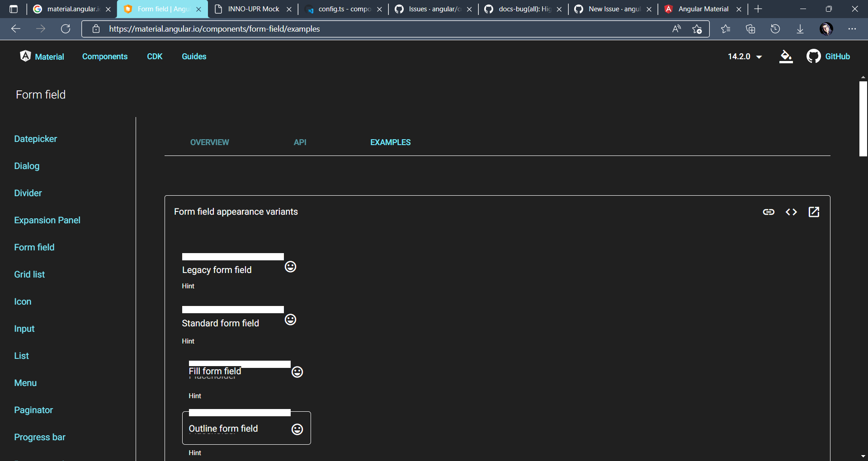868x461 pixels.
Task: Open the theme picker icon
Action: coord(786,56)
